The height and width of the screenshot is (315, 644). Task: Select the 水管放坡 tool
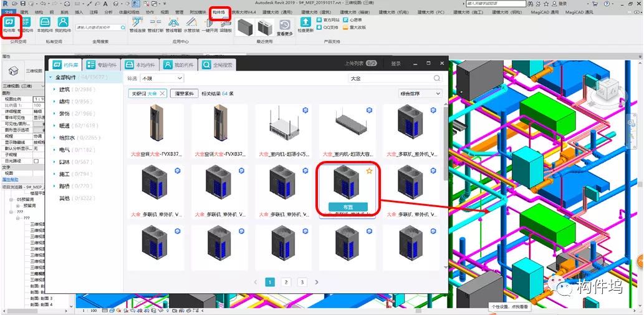191,25
